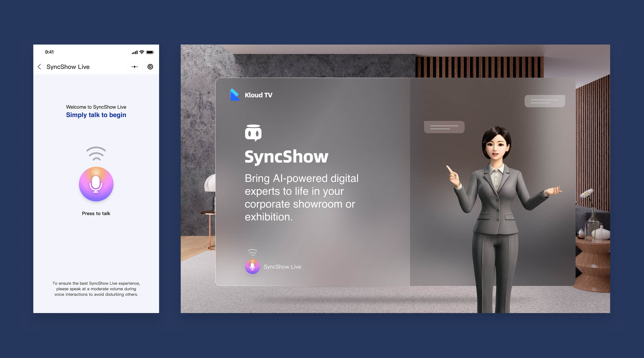Screen dimensions: 644x358
Task: Open the three-dot more options menu
Action: tap(135, 67)
